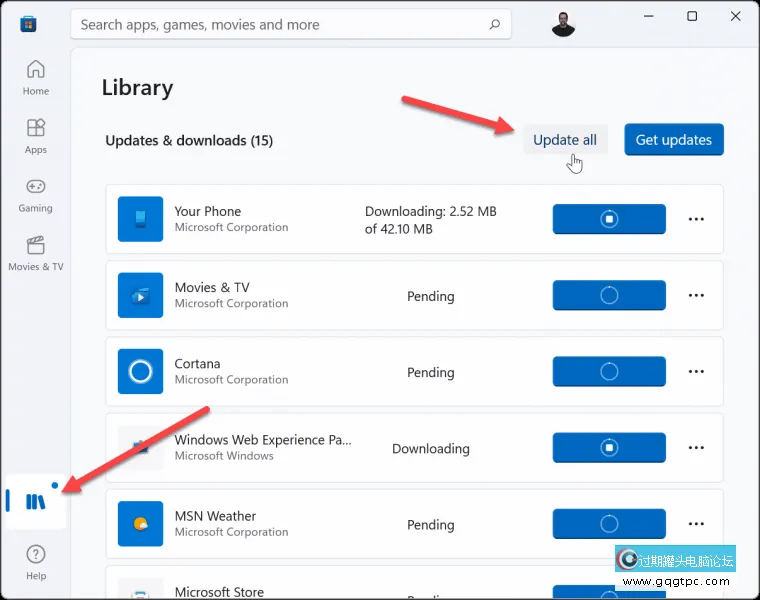Image resolution: width=760 pixels, height=600 pixels.
Task: Select the Library icon in sidebar
Action: tap(36, 502)
